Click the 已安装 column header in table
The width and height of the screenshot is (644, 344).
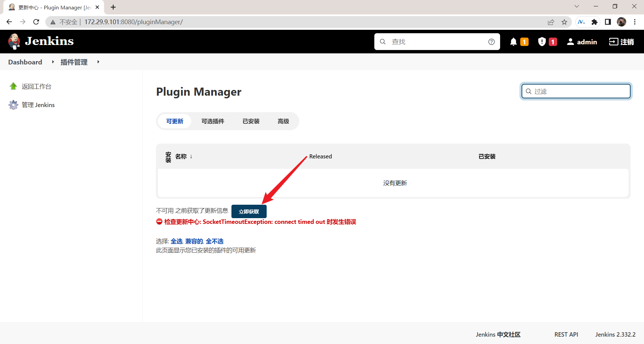487,156
